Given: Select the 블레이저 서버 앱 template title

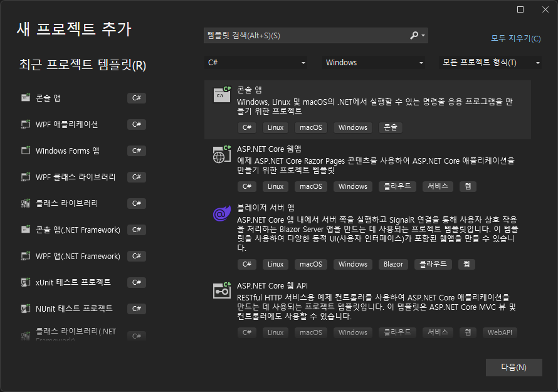Looking at the screenshot, I should click(x=265, y=208).
